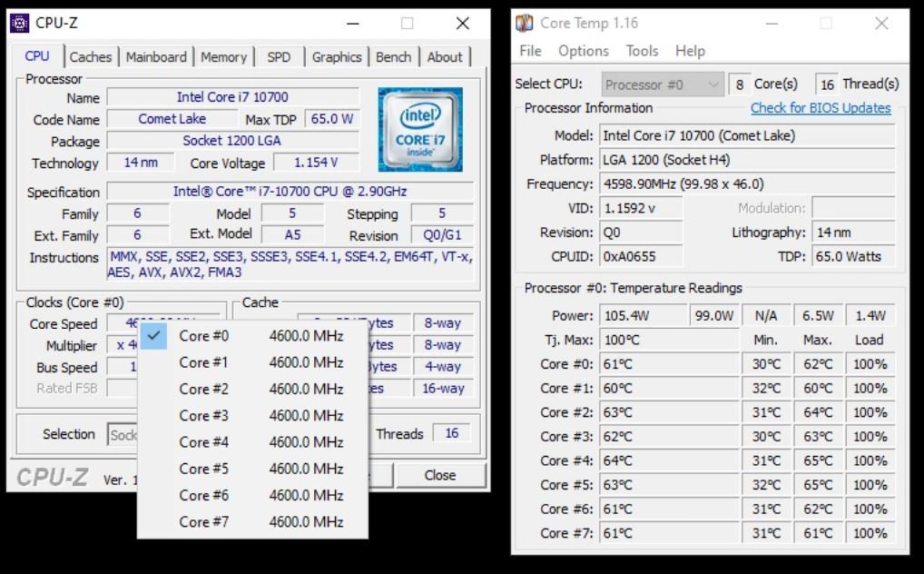The width and height of the screenshot is (924, 574).
Task: Open the Tools menu in Core Temp
Action: click(x=642, y=51)
